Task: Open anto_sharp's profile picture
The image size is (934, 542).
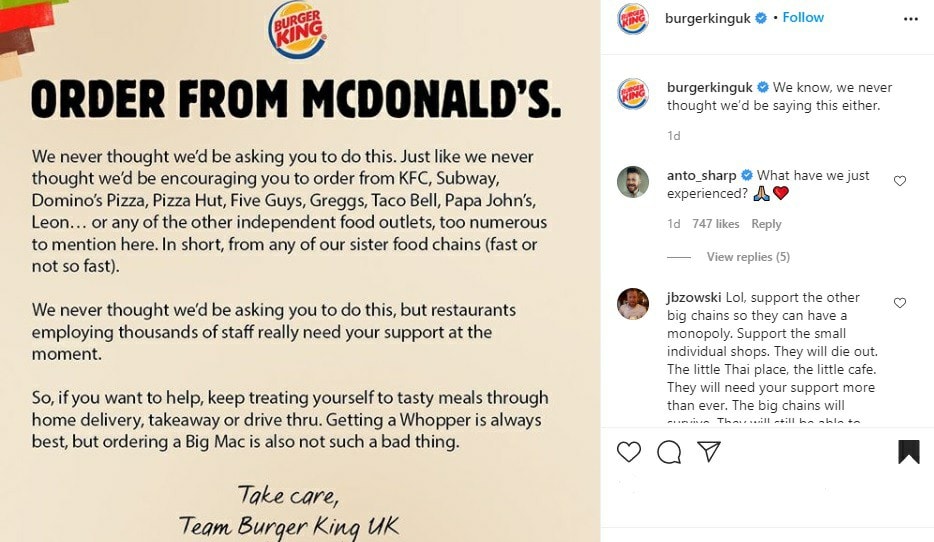Action: coord(633,182)
